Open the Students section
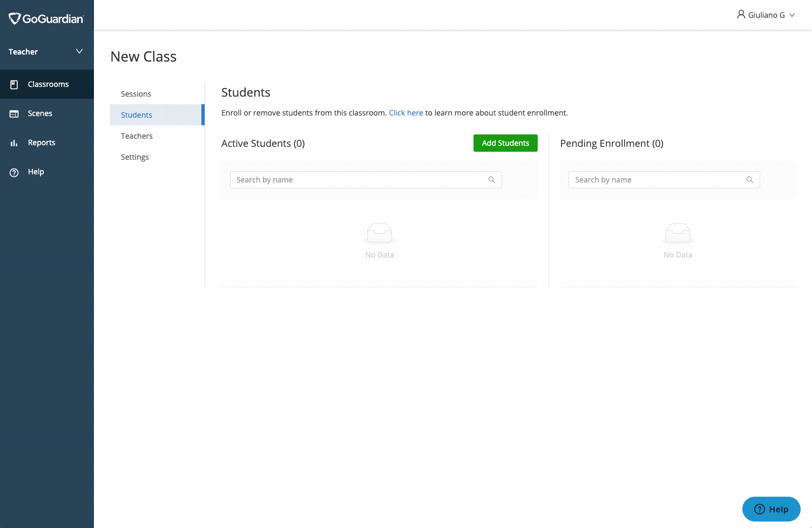Screen dimensions: 812x528 coord(136,114)
